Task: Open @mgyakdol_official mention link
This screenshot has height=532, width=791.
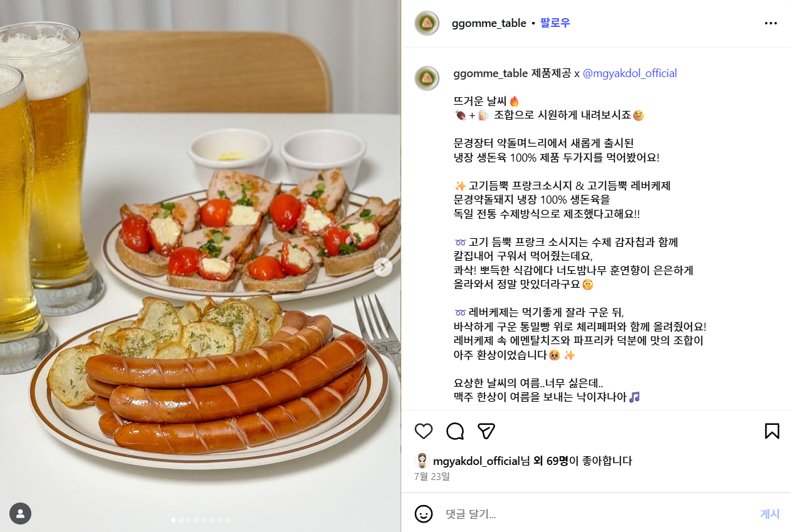Action: [x=630, y=73]
